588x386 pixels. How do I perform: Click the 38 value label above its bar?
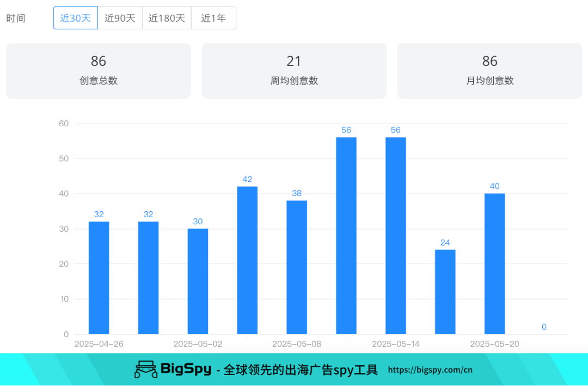[297, 193]
